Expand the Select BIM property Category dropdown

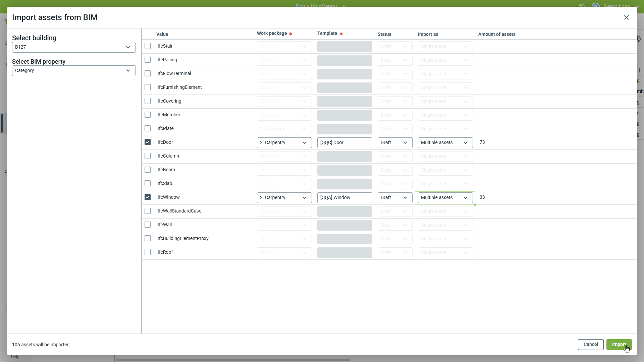[x=74, y=71]
